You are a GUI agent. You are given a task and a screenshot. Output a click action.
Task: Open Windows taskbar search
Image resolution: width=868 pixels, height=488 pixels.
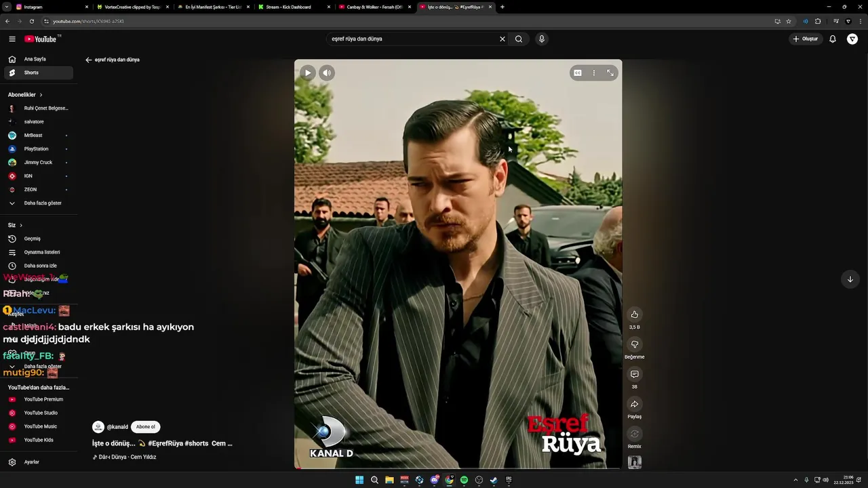click(x=374, y=480)
